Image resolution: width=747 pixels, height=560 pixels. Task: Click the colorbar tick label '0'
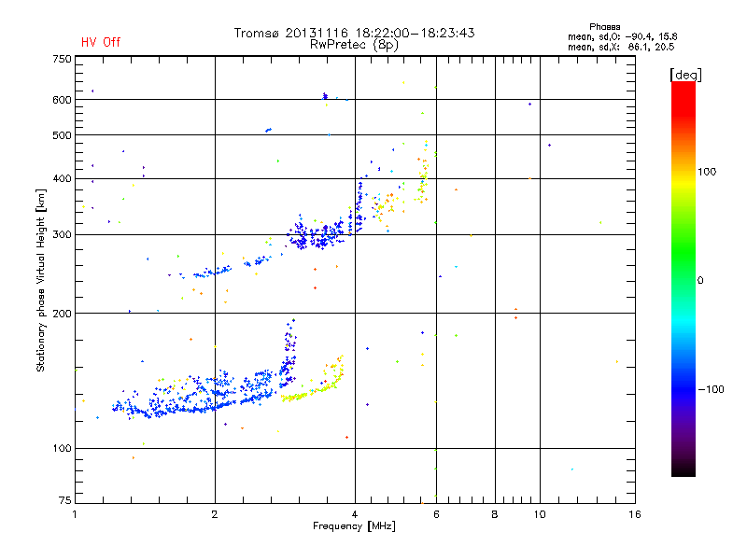[700, 281]
